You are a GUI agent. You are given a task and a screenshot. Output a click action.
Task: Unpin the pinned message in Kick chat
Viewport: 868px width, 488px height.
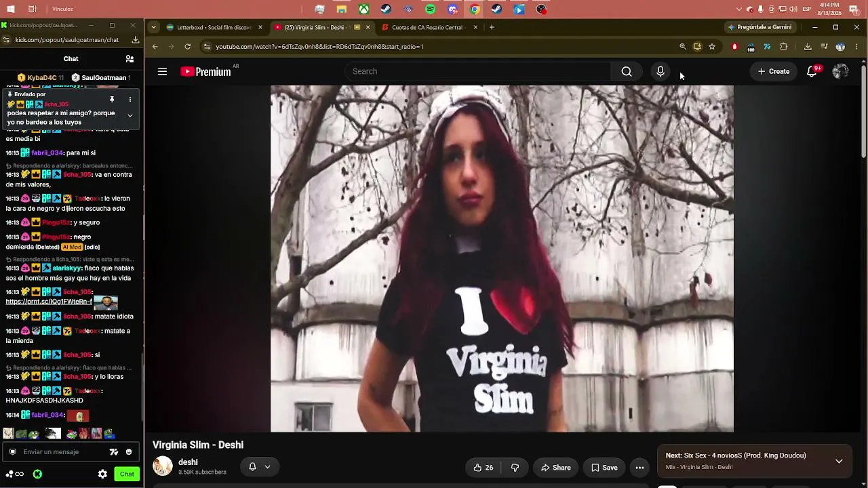coord(112,100)
